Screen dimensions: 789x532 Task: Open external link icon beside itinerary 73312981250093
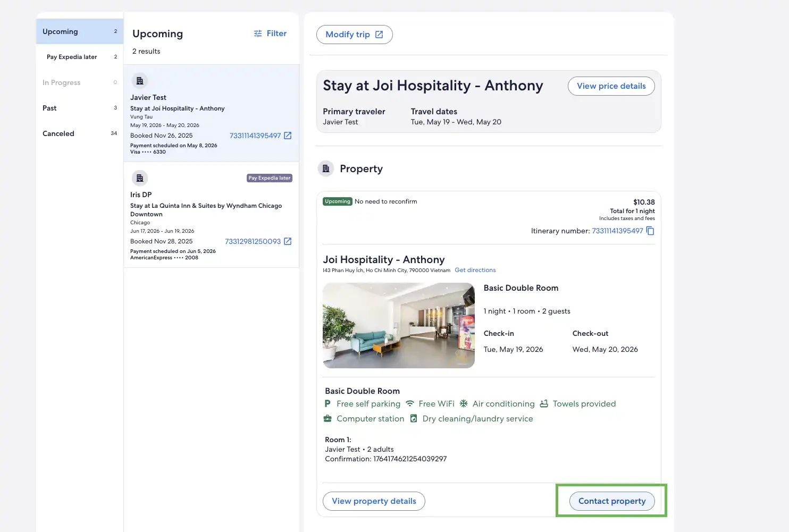coord(288,241)
